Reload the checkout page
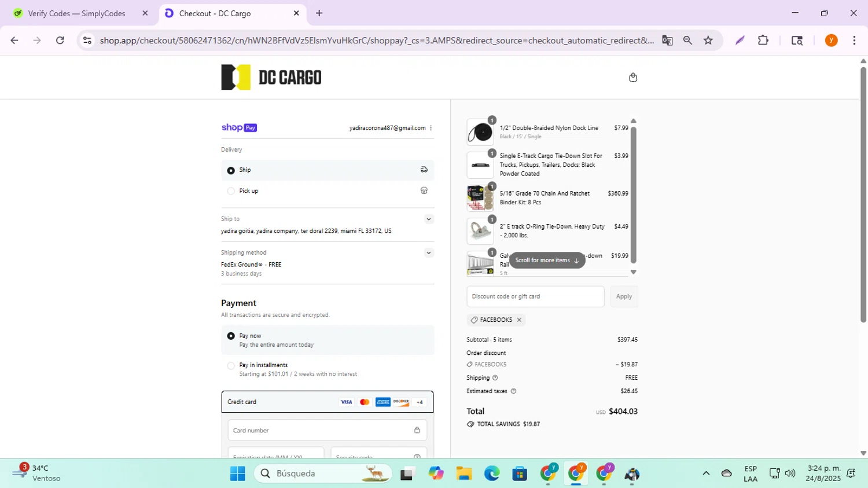 pyautogui.click(x=60, y=41)
